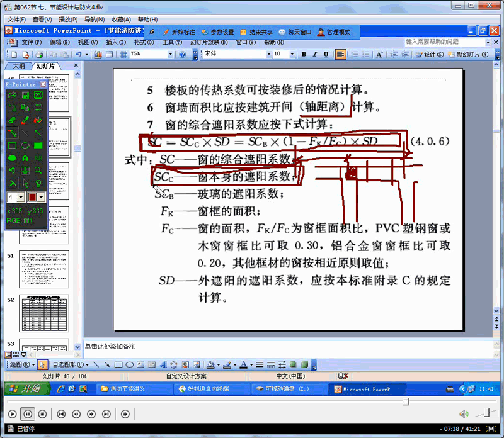Click the 开始标注 (Start Annotation) button
The height and width of the screenshot is (438, 504).
(x=181, y=31)
